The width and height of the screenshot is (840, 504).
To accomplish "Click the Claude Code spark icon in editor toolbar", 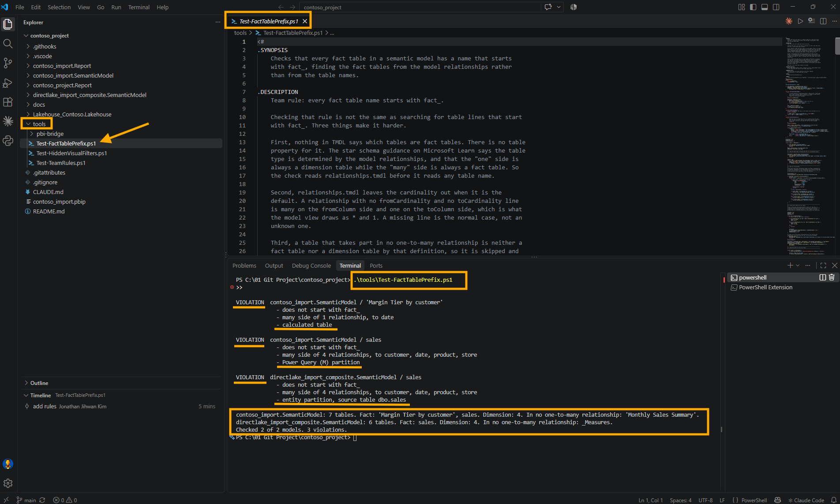I will (789, 21).
